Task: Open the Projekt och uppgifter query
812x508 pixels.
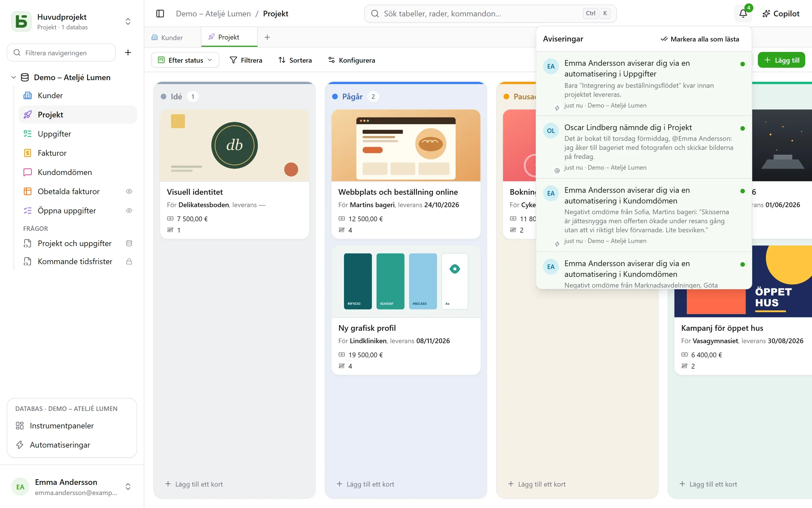Action: [x=78, y=243]
